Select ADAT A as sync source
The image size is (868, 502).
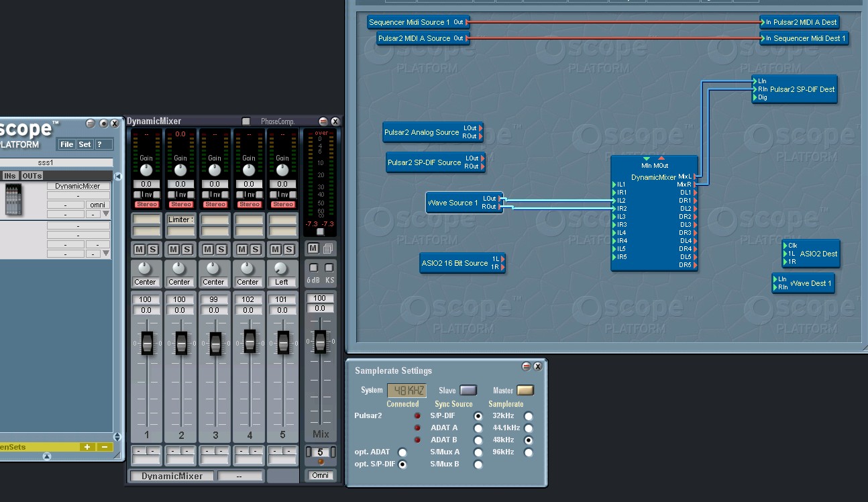[x=478, y=428]
